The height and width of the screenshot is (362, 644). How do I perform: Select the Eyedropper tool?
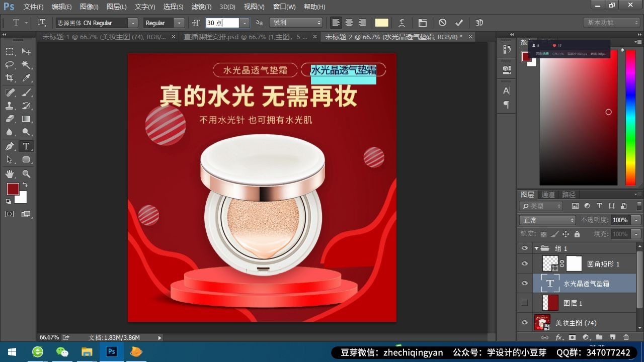tap(26, 78)
